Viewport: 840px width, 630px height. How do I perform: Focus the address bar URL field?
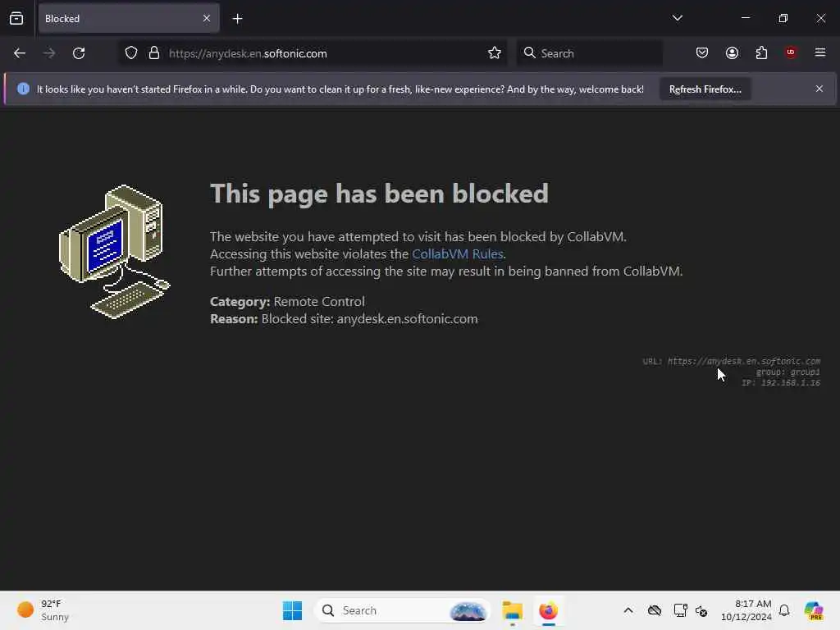click(313, 53)
